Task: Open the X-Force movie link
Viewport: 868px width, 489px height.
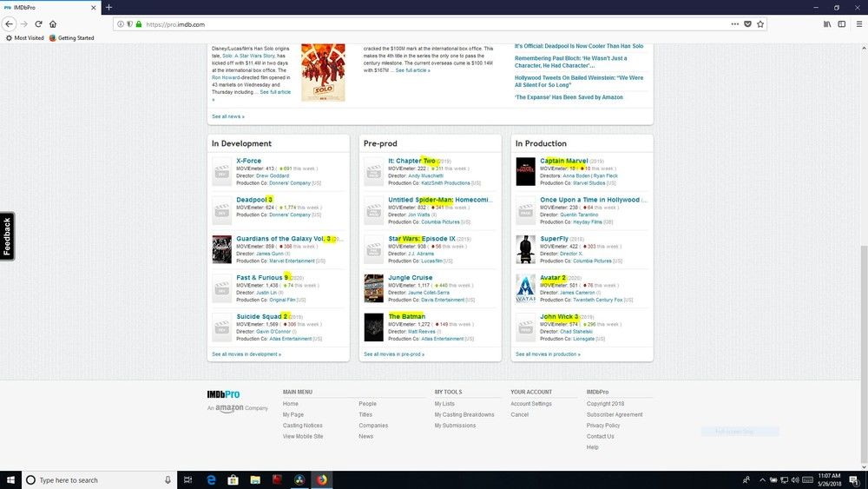Action: coord(248,161)
